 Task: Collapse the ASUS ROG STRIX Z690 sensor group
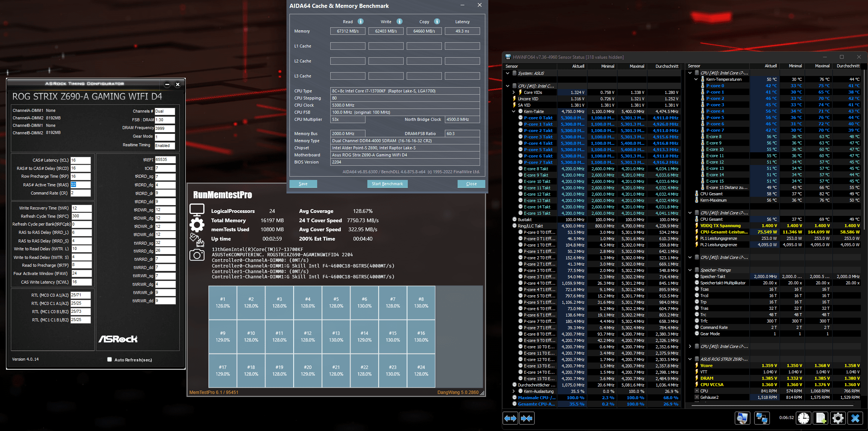click(690, 359)
